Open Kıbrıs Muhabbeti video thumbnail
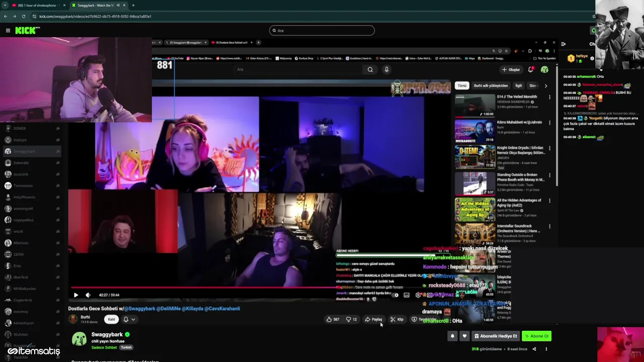Viewport: 644px width, 362px height. click(475, 131)
